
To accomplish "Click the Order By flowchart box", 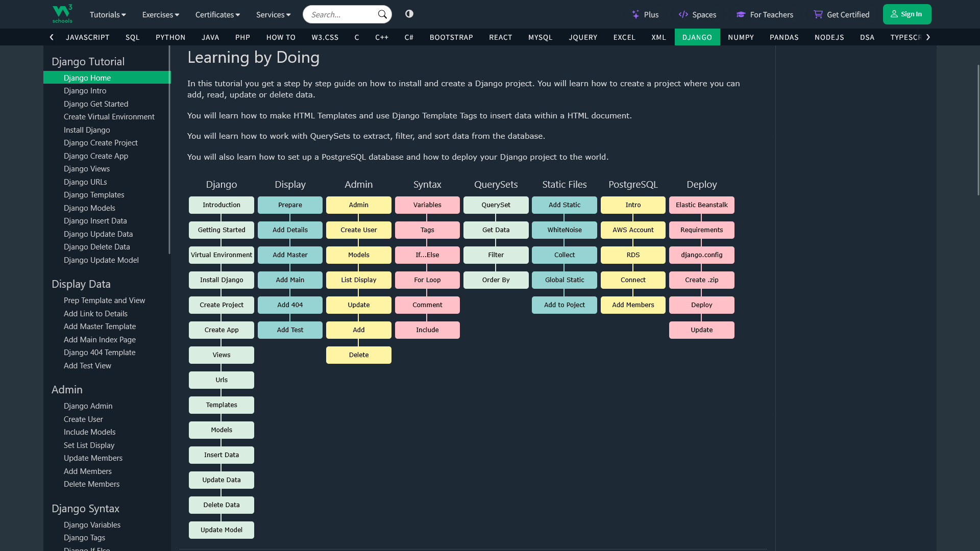I will (496, 280).
